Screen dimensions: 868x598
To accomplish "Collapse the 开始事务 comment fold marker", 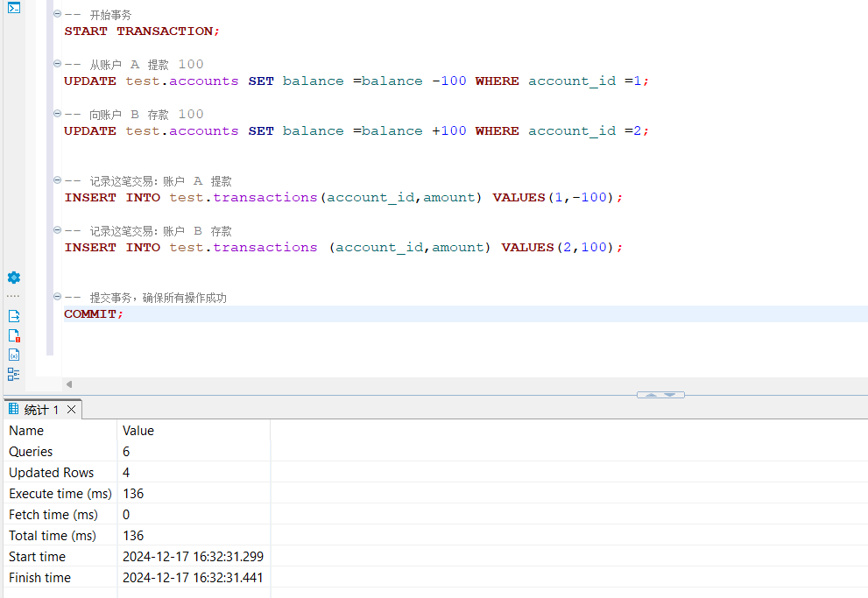I will click(57, 15).
